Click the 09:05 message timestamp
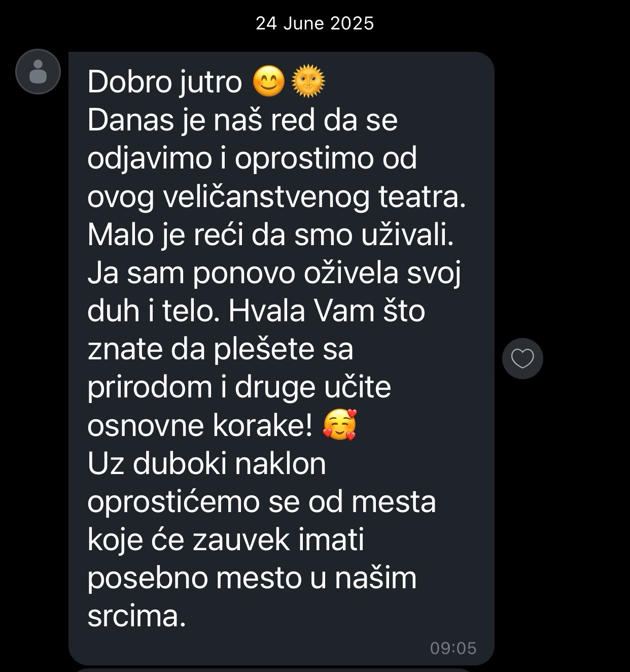630x672 pixels. [x=453, y=648]
